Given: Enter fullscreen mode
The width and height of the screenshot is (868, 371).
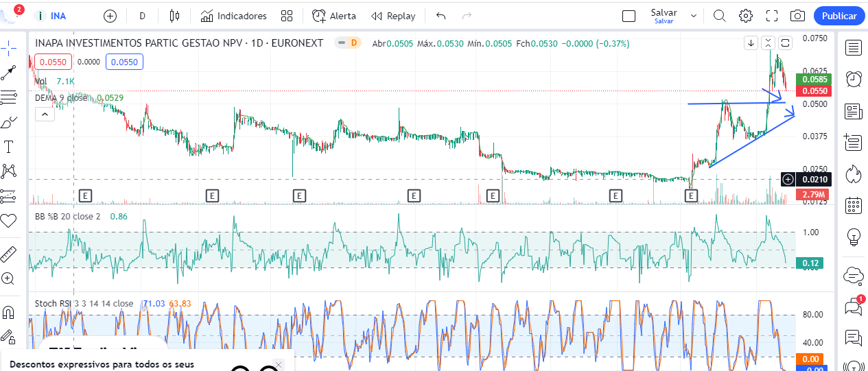Looking at the screenshot, I should [x=772, y=16].
